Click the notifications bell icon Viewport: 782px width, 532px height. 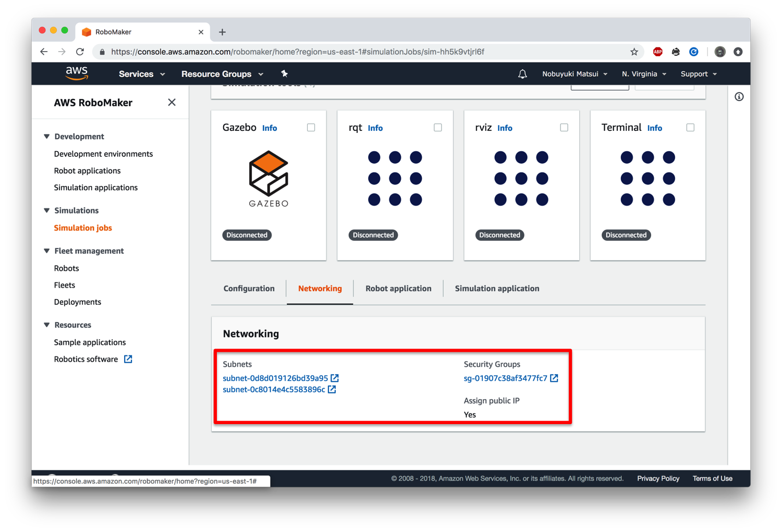pyautogui.click(x=522, y=73)
